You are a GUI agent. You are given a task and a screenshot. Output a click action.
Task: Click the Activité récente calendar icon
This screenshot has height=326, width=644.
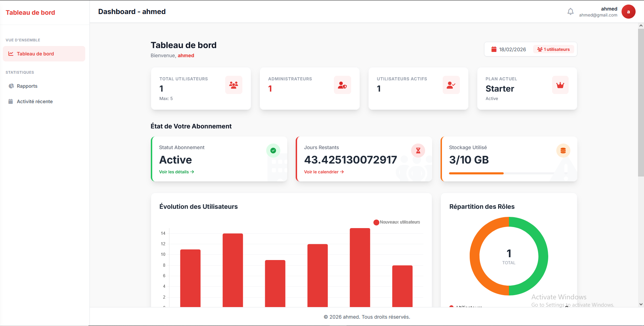pos(11,101)
